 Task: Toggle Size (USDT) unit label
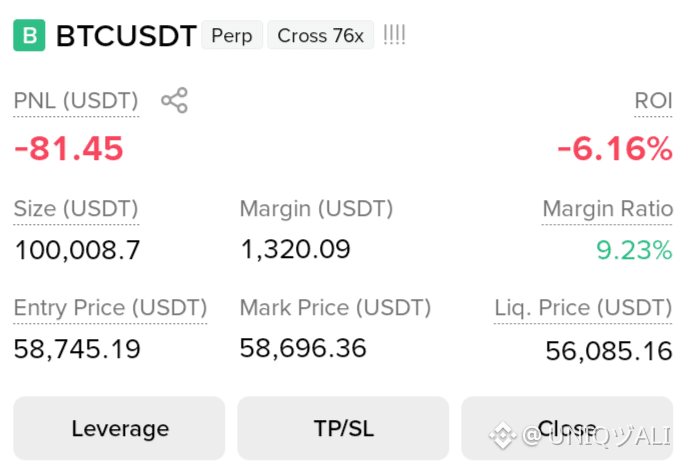(76, 209)
